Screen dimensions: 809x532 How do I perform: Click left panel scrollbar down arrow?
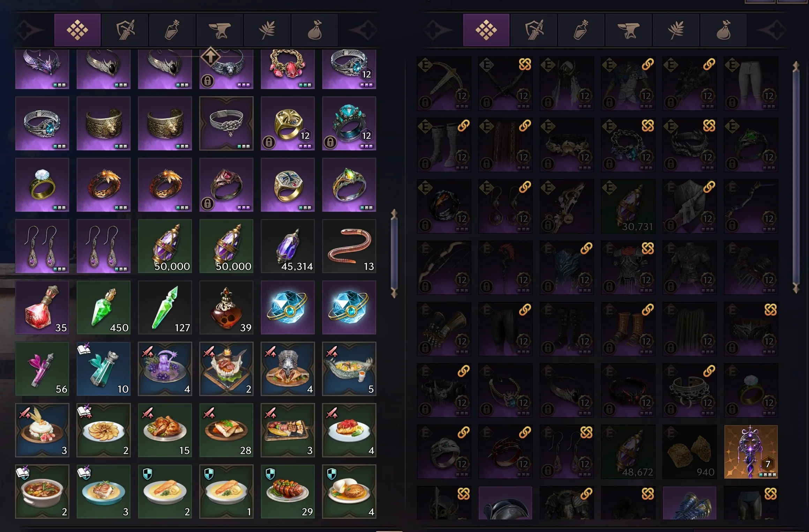[x=394, y=293]
